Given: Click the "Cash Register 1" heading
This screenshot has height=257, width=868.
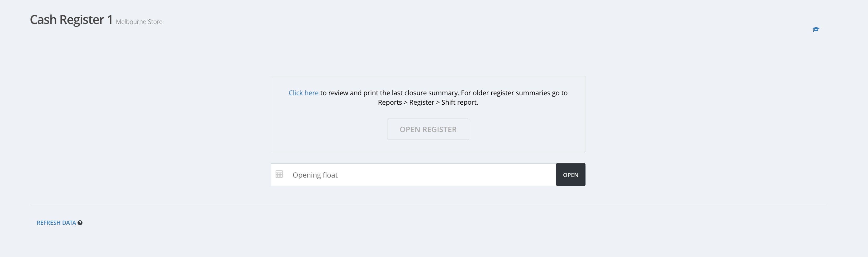Looking at the screenshot, I should click(71, 20).
